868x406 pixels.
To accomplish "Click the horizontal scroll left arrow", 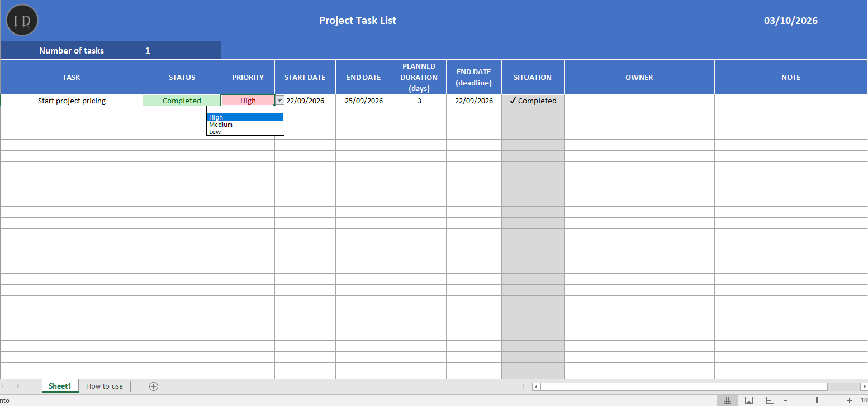I will (536, 386).
